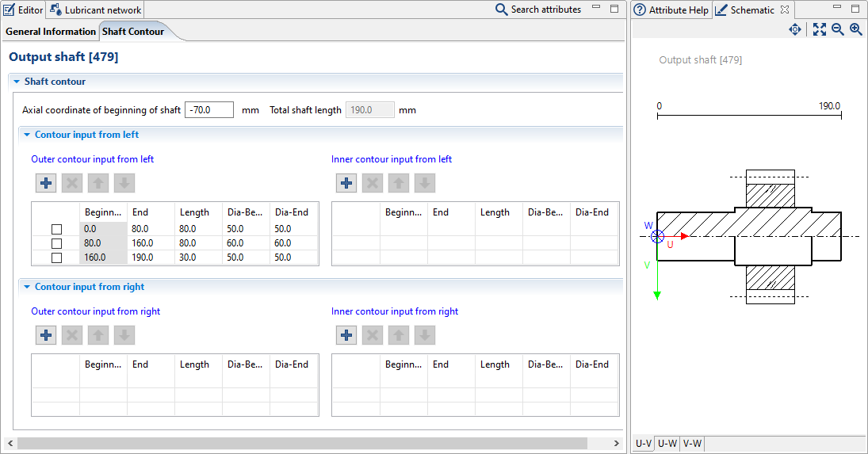Open Search attributes

click(x=538, y=10)
